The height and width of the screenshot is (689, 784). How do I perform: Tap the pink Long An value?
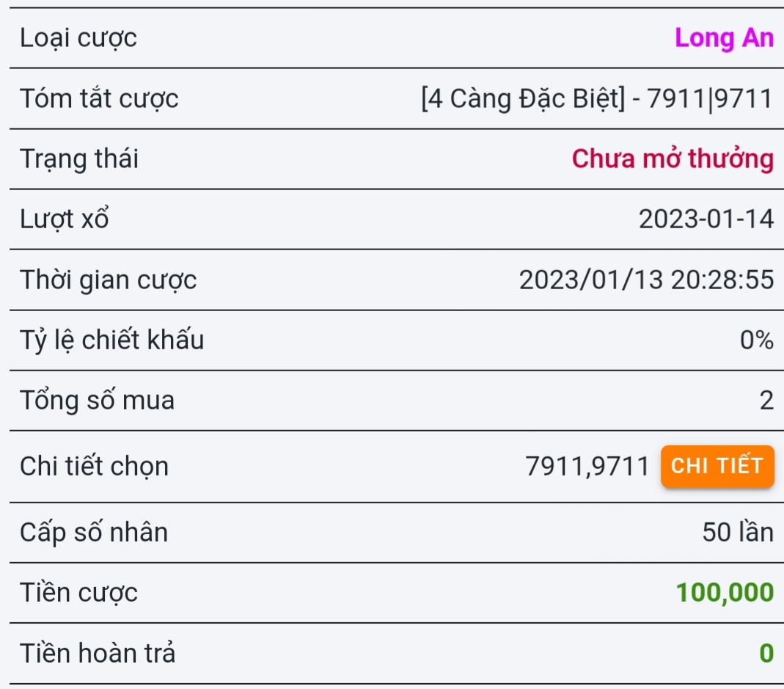tap(724, 38)
